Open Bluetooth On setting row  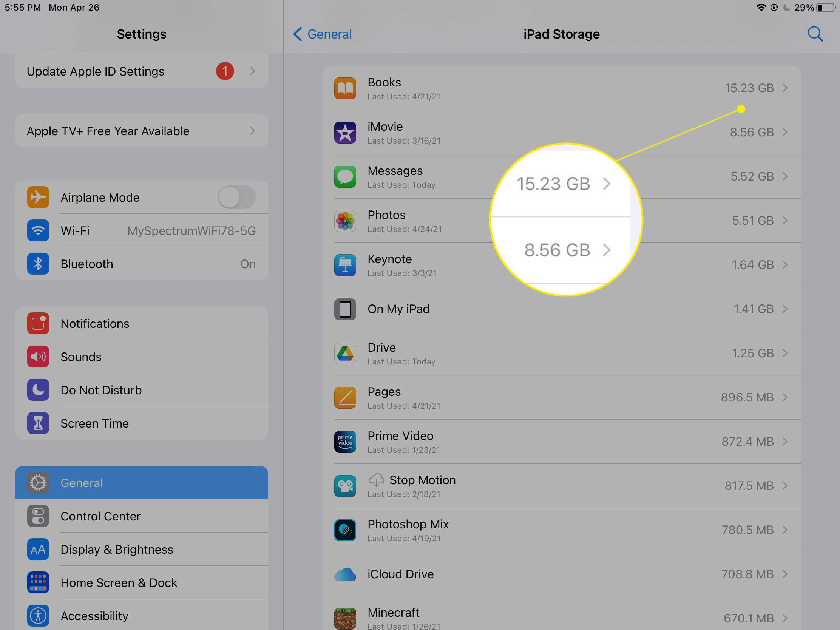tap(142, 264)
